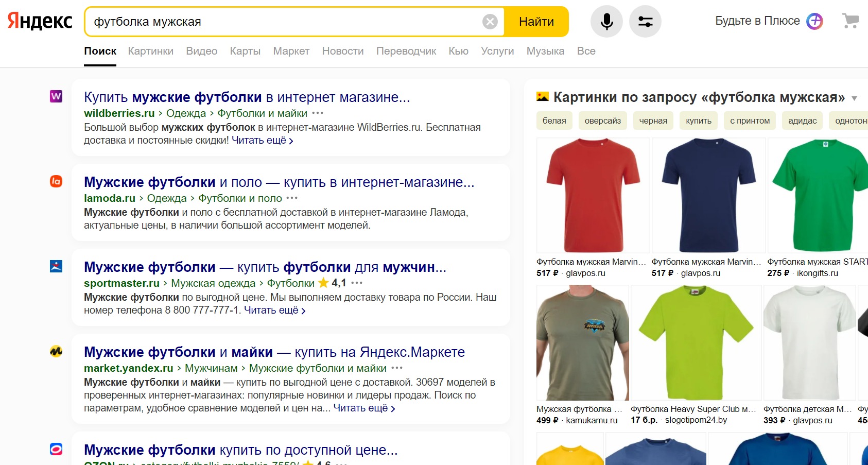
Task: Open Картинки по запросу футболка мужская heading
Action: [x=699, y=97]
